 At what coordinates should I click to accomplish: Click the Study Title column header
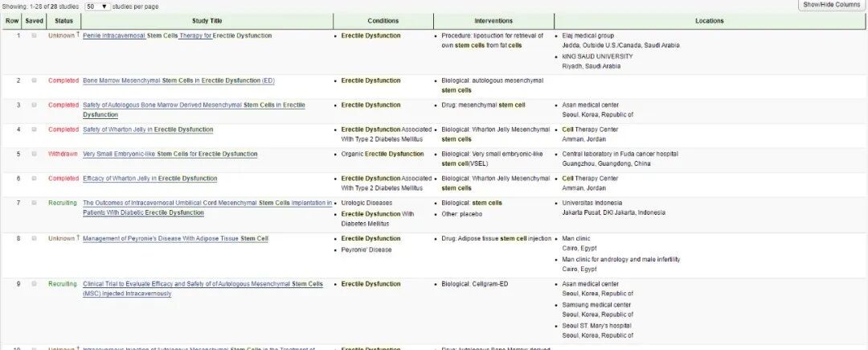click(x=207, y=21)
